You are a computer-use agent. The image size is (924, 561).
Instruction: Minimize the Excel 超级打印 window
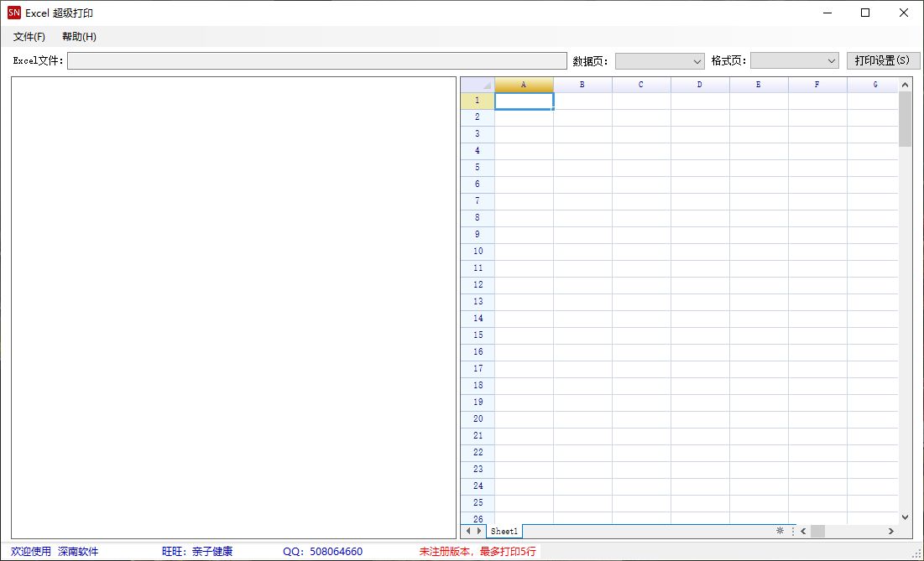(x=827, y=13)
